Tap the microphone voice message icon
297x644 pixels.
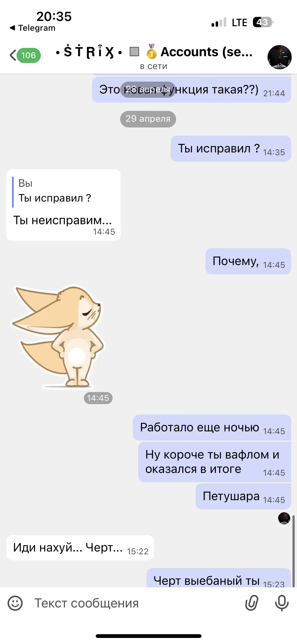282,603
